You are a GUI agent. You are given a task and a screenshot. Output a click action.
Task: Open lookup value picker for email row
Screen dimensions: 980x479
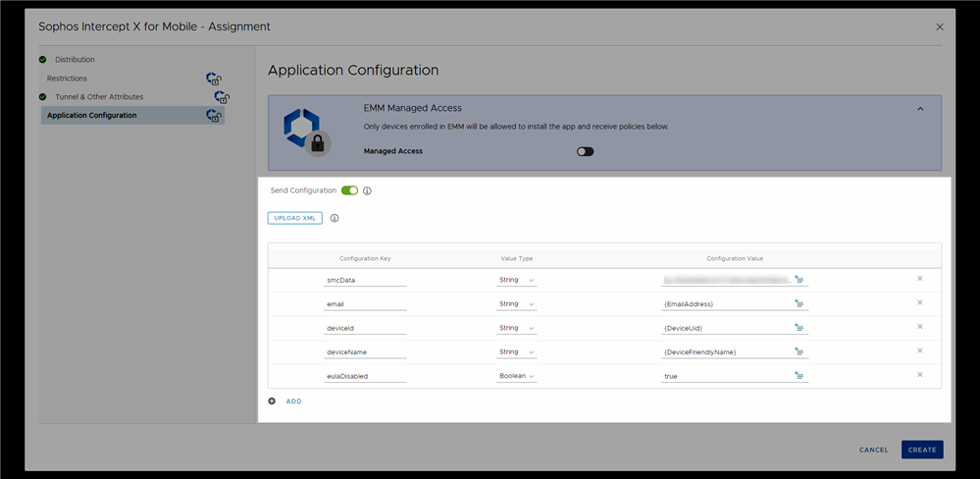coord(799,303)
